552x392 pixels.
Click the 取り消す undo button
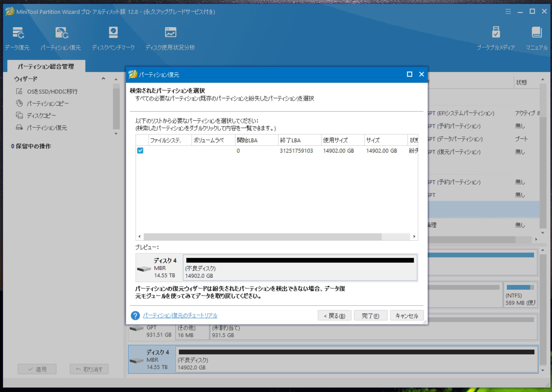pos(89,369)
